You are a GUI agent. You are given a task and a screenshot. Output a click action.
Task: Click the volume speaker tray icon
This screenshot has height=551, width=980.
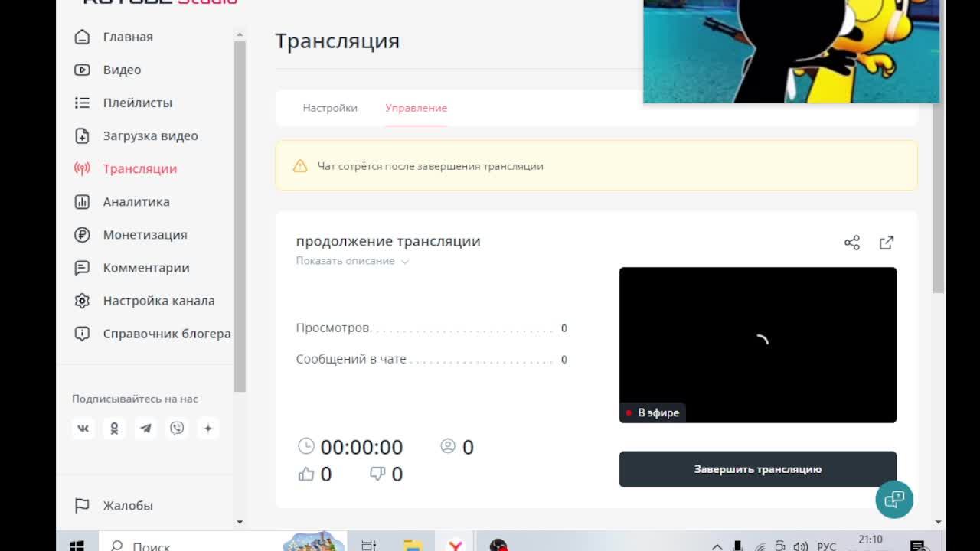tap(801, 546)
